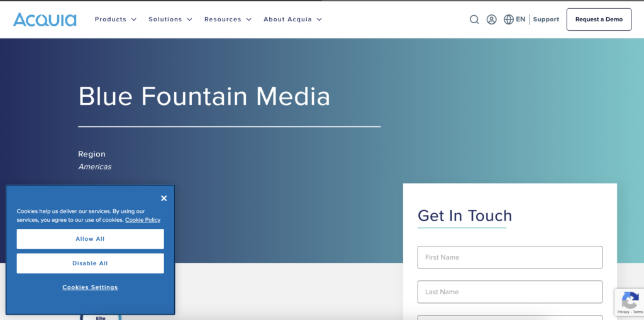Choose Disable All cookies
644x320 pixels.
(x=91, y=263)
